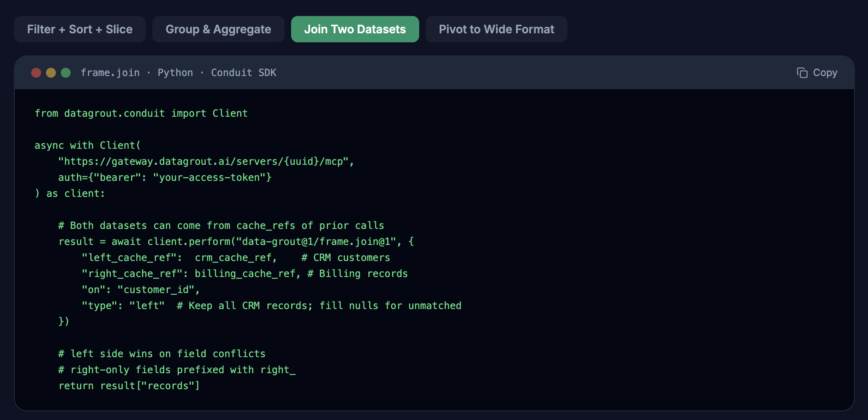
Task: Click the green window dot
Action: [66, 73]
